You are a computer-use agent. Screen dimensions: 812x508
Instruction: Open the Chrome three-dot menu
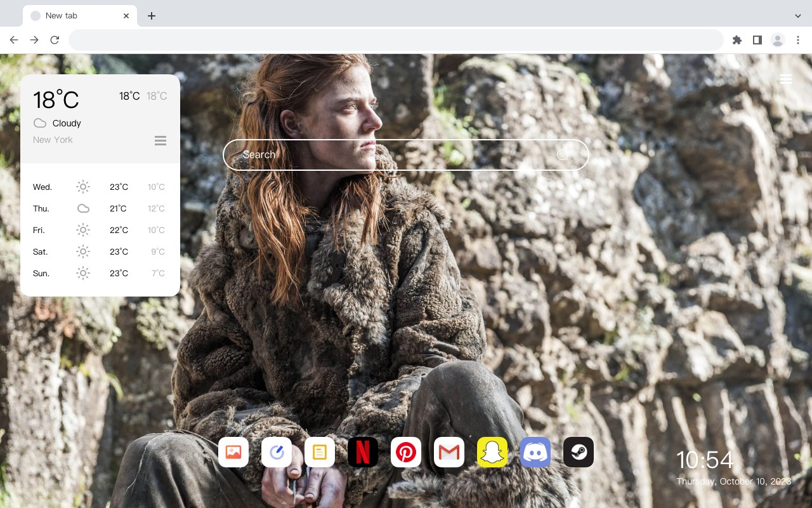[x=797, y=40]
